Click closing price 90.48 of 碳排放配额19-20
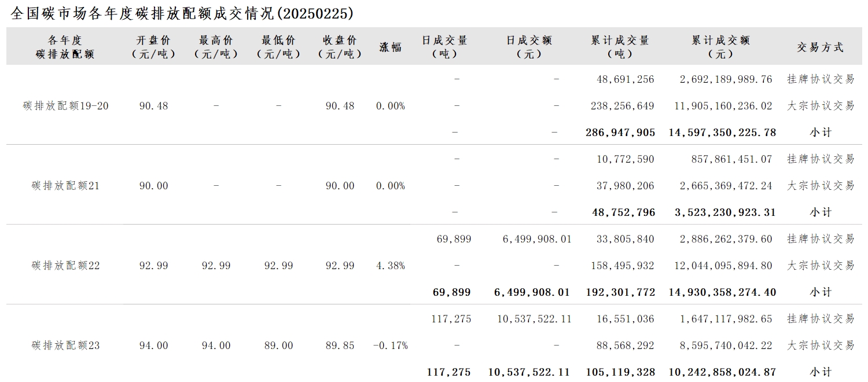The height and width of the screenshot is (382, 868). point(340,106)
